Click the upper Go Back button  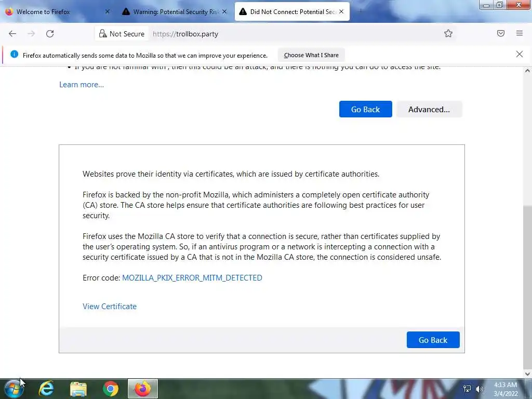pos(365,109)
